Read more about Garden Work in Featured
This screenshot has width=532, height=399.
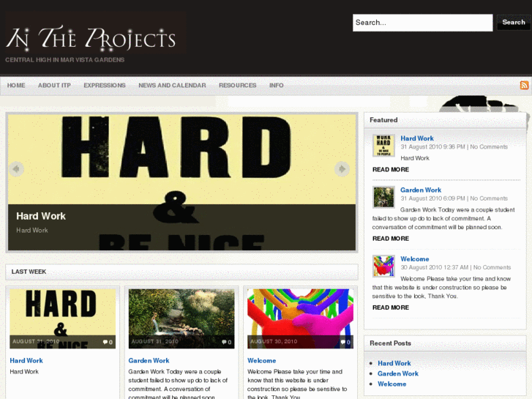pos(391,239)
